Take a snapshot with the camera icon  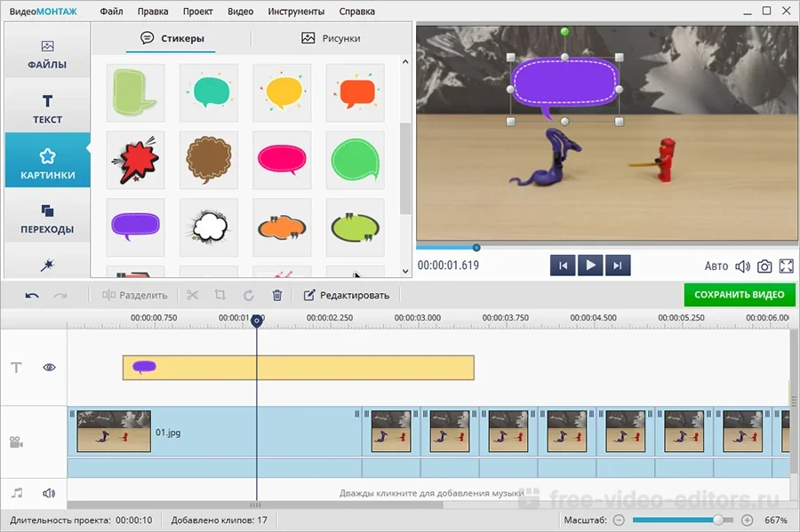click(764, 266)
